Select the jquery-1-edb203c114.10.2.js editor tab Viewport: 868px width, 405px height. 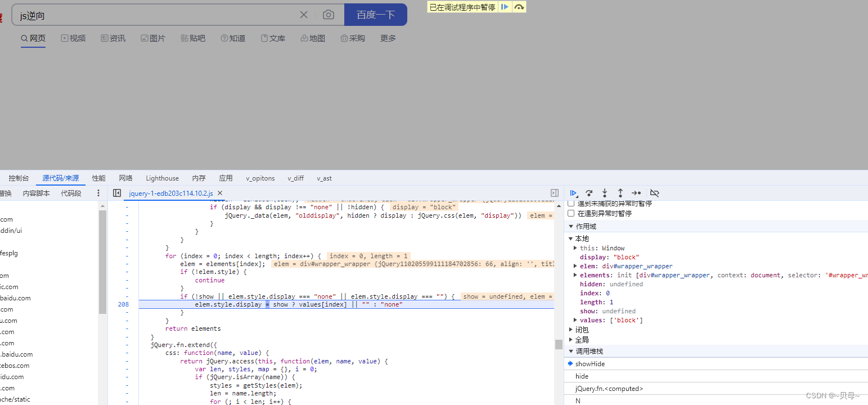pyautogui.click(x=171, y=193)
